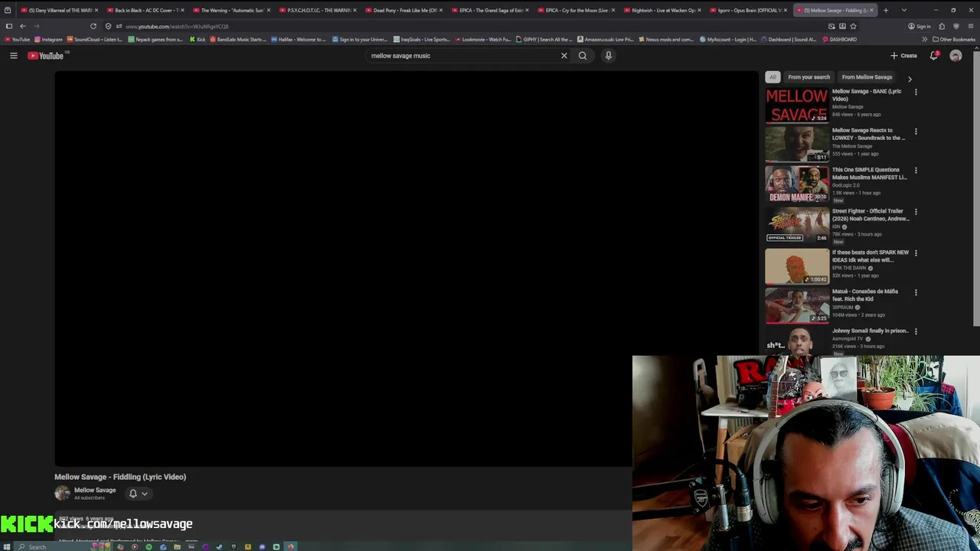This screenshot has width=980, height=551.
Task: Open 'If these beats don't SPARK NEW IDEAS' title
Action: click(x=871, y=256)
